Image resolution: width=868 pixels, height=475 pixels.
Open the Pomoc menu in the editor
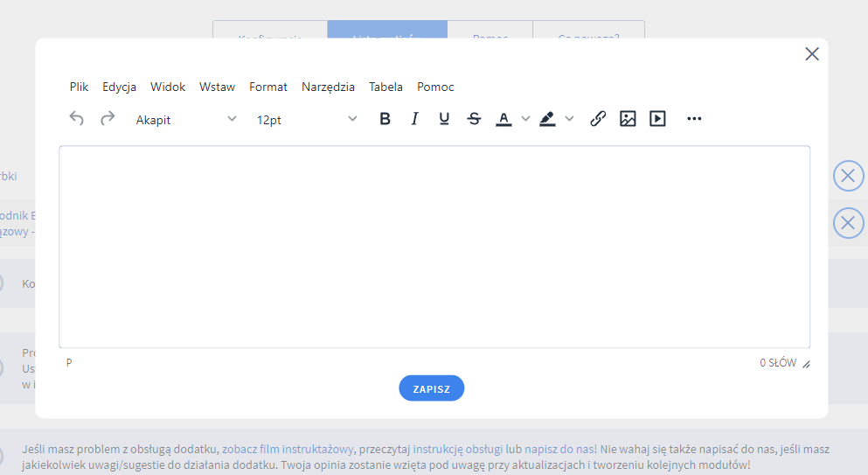[x=435, y=87]
